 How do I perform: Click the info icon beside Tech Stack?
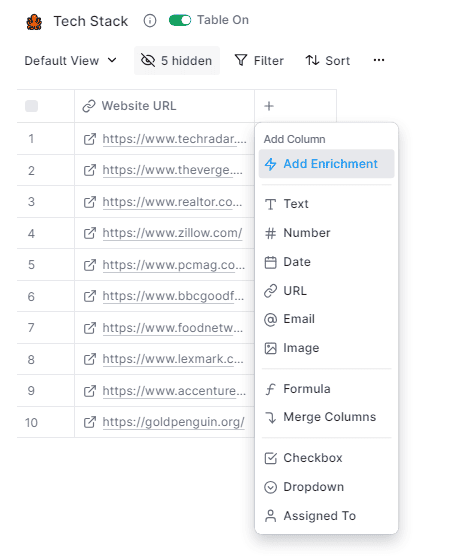(x=150, y=21)
